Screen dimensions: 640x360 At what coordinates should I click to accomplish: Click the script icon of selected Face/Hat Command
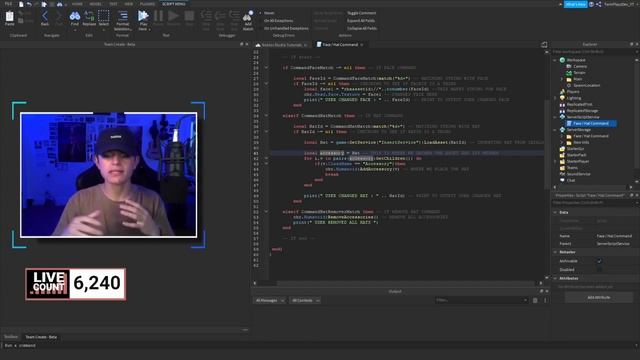569,123
